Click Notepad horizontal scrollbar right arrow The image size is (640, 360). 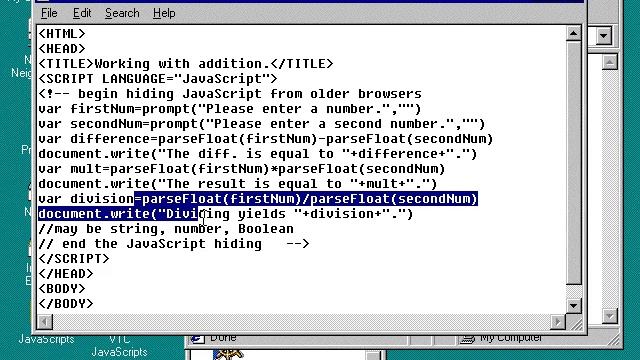(x=558, y=322)
